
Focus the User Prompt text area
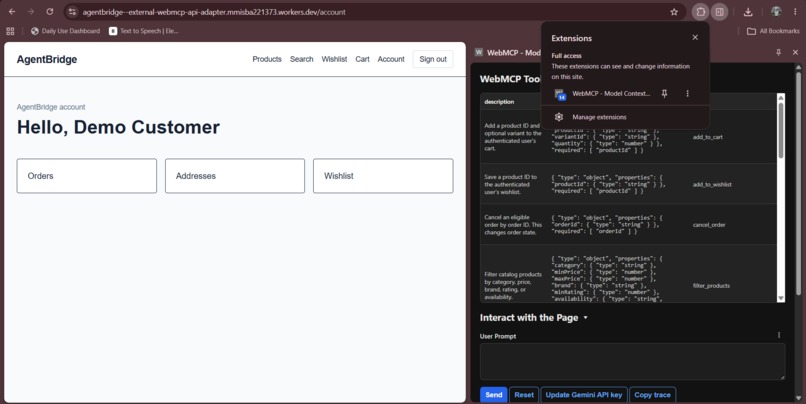[x=632, y=362]
